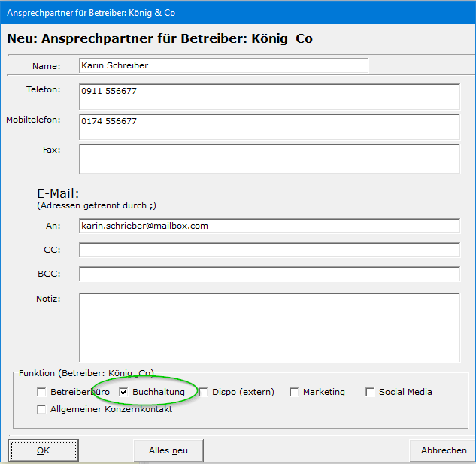Image resolution: width=476 pixels, height=464 pixels.
Task: Enable Allgemeiner Konzernkontakt checkbox
Action: point(41,409)
